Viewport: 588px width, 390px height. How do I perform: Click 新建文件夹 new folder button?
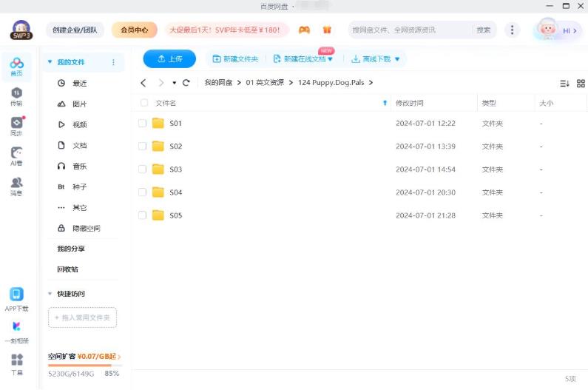point(235,59)
